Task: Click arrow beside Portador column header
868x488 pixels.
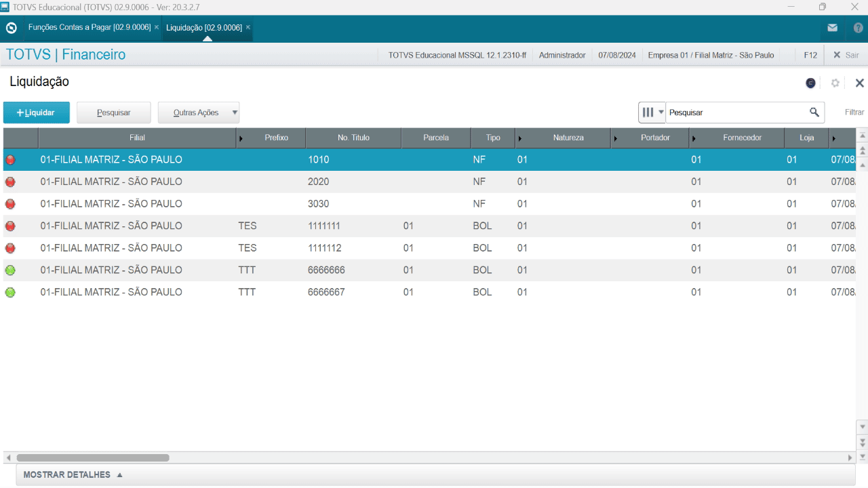Action: (616, 138)
